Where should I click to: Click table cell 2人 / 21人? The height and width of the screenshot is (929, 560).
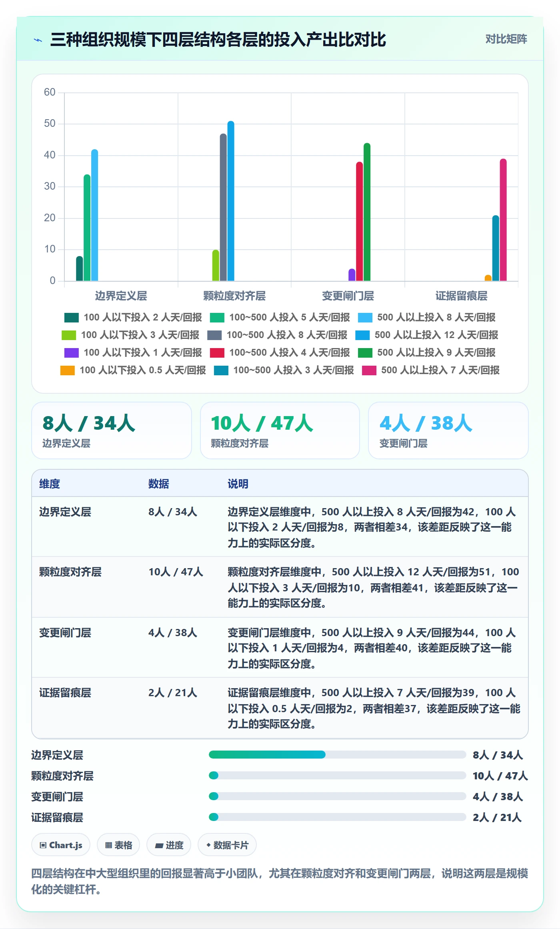click(173, 693)
